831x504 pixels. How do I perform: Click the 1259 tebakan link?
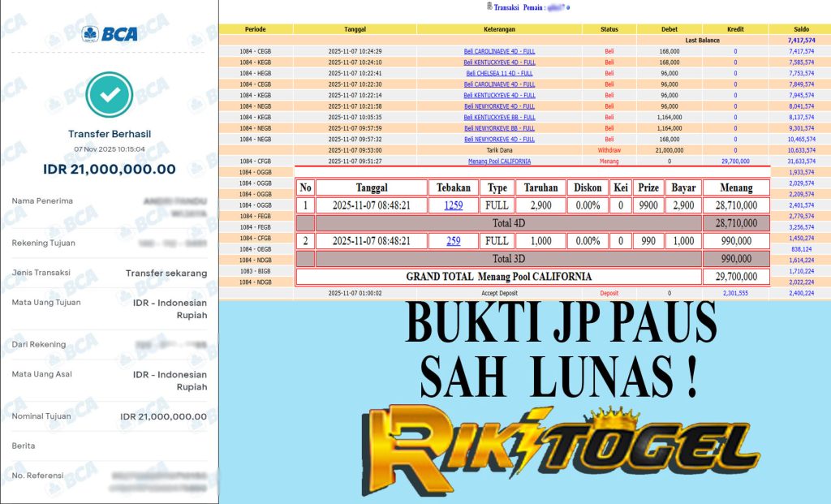[453, 205]
